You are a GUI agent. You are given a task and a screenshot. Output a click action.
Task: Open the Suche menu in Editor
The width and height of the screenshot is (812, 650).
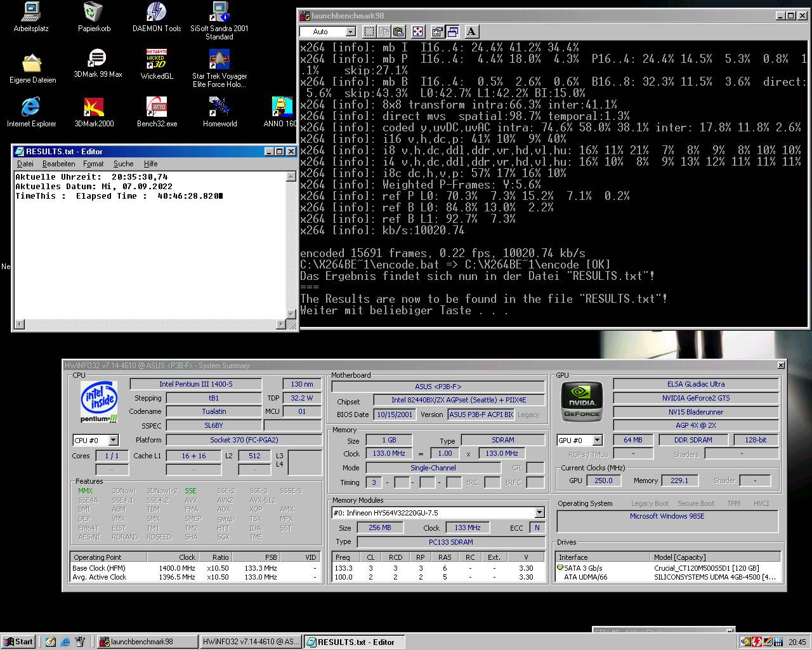click(123, 164)
